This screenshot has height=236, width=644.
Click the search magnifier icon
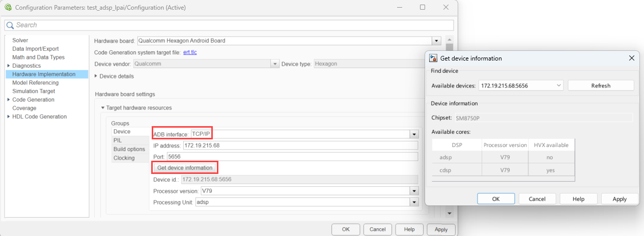(x=10, y=25)
